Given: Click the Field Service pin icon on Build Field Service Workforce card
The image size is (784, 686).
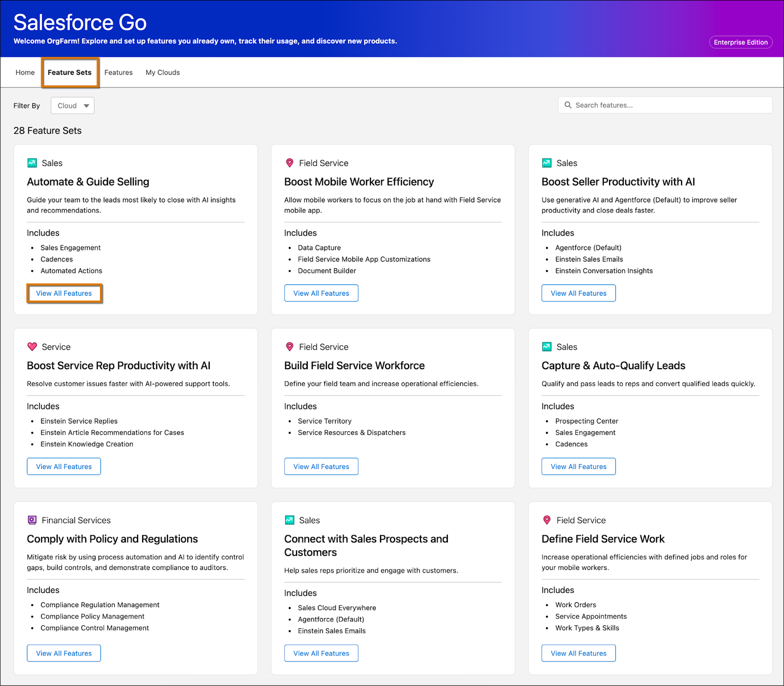Looking at the screenshot, I should [290, 347].
